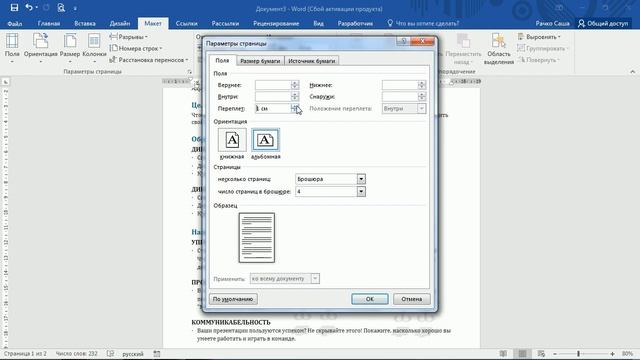Screen dimensions: 640x360
Task: Open Разрывы breaks menu
Action: [x=129, y=37]
